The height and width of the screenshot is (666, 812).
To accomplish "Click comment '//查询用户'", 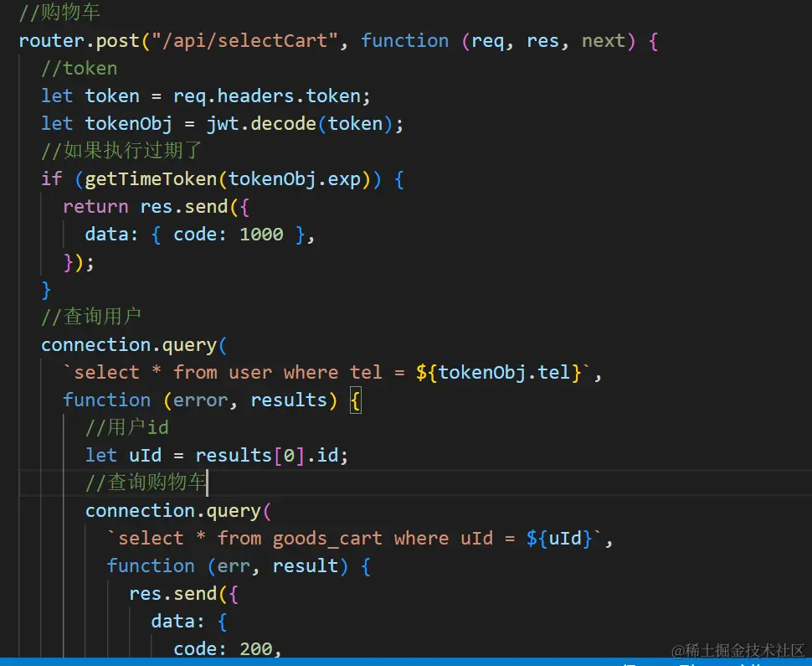I will coord(90,317).
